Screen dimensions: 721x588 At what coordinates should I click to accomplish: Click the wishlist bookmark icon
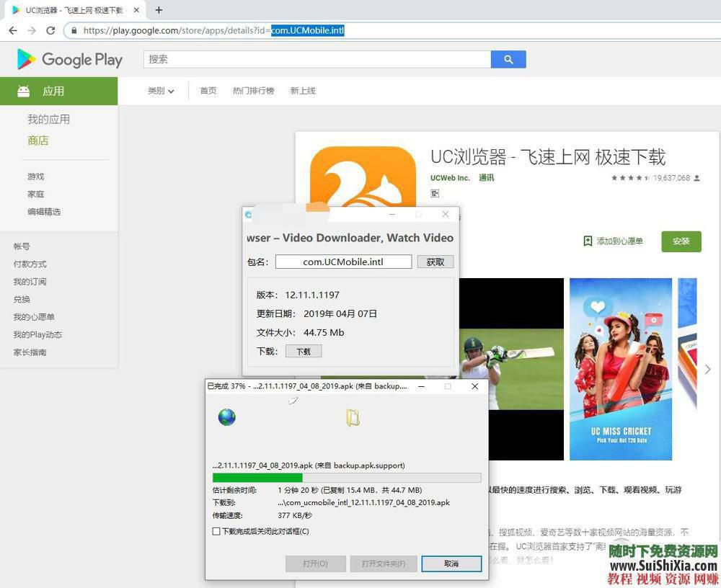click(x=587, y=241)
